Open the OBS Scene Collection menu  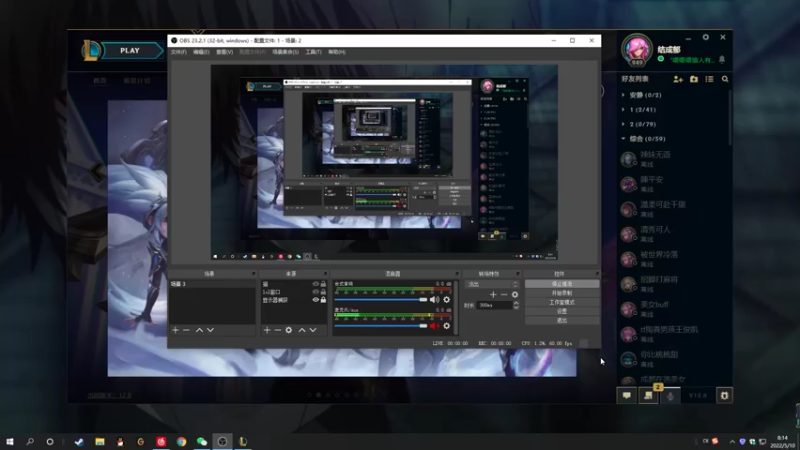(285, 52)
